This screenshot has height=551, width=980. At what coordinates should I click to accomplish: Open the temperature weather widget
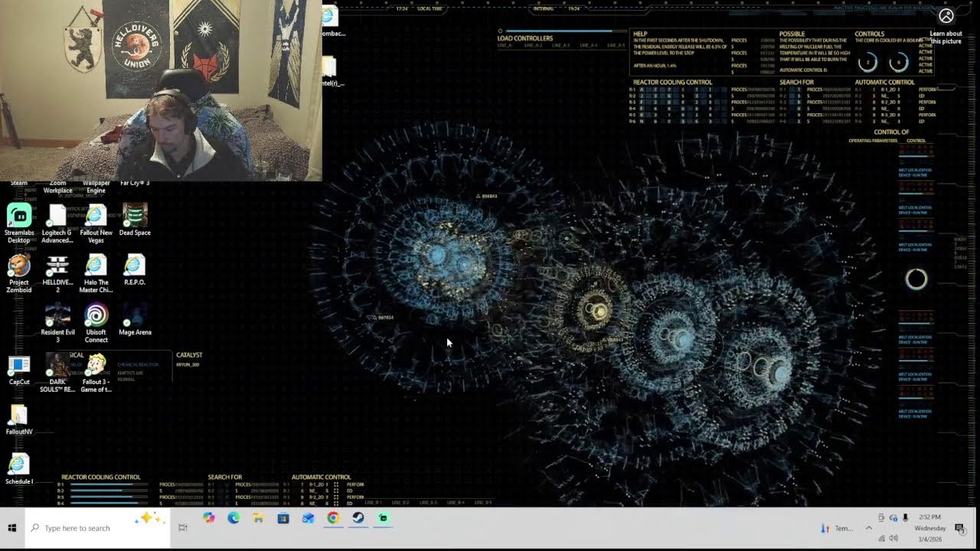click(x=837, y=528)
